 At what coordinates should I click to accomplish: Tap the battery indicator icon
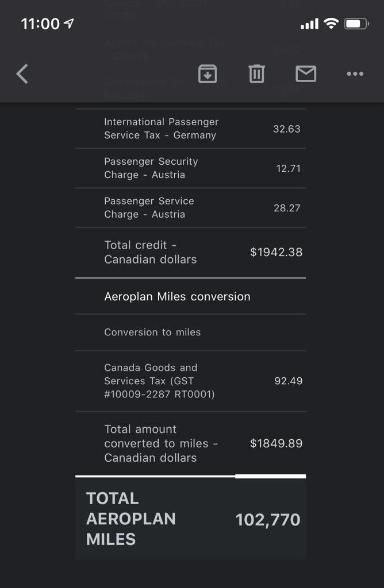(x=356, y=24)
